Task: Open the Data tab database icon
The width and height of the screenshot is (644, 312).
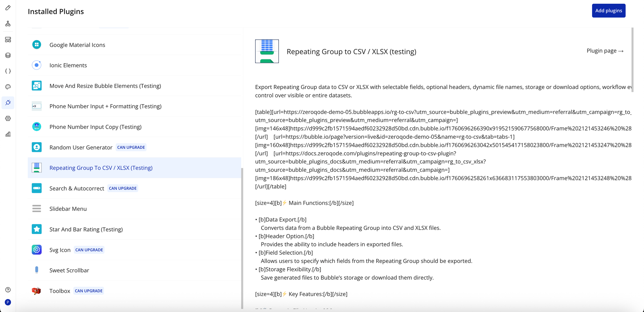Action: (x=8, y=55)
